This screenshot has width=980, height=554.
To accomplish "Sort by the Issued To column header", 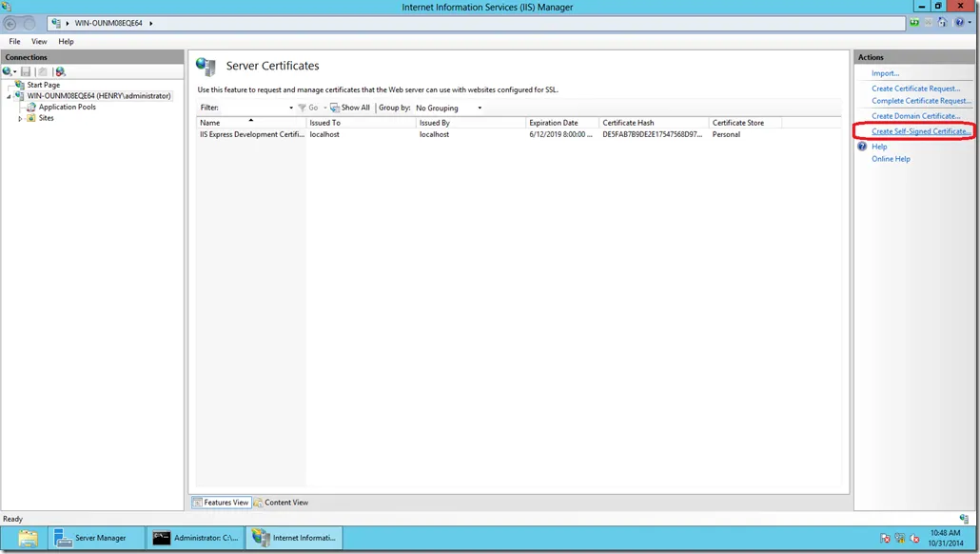I will tap(362, 123).
